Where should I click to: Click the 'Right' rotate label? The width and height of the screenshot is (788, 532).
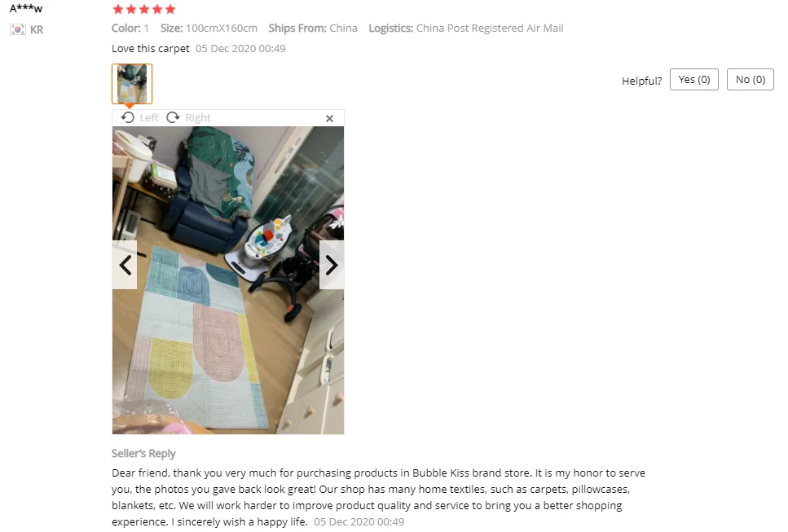pos(197,117)
